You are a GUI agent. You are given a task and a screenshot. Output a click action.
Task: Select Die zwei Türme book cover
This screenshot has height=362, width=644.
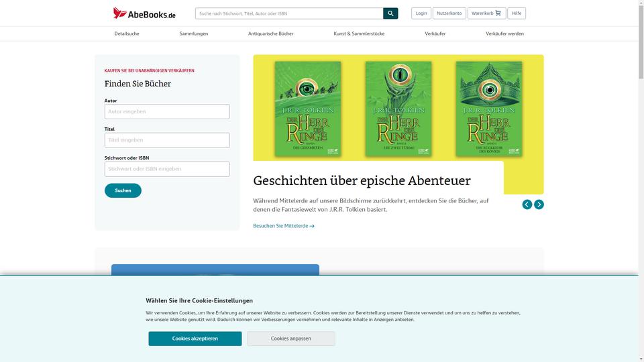pos(398,109)
